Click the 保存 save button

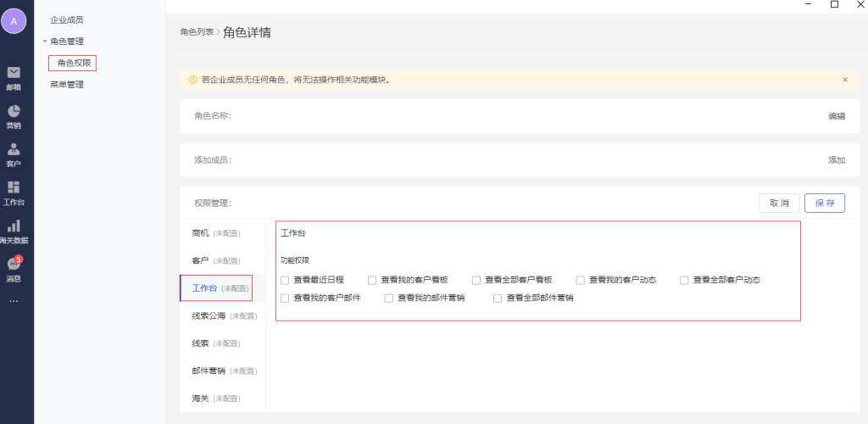pyautogui.click(x=824, y=204)
